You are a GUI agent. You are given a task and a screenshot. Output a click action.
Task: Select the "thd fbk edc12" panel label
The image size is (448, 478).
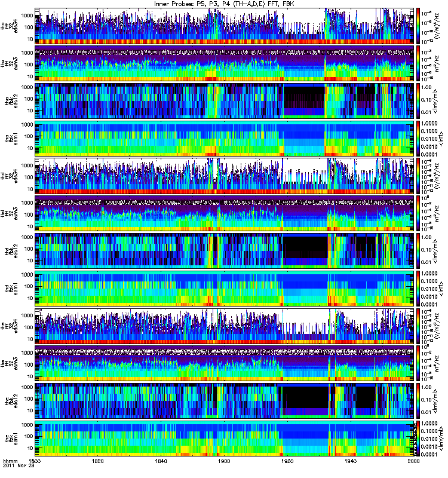[12, 251]
